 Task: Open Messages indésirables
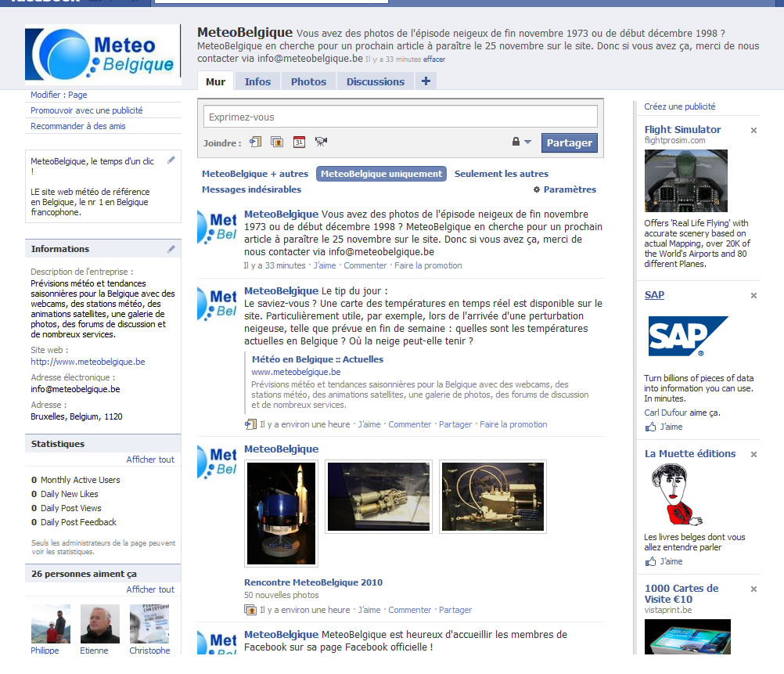click(251, 189)
